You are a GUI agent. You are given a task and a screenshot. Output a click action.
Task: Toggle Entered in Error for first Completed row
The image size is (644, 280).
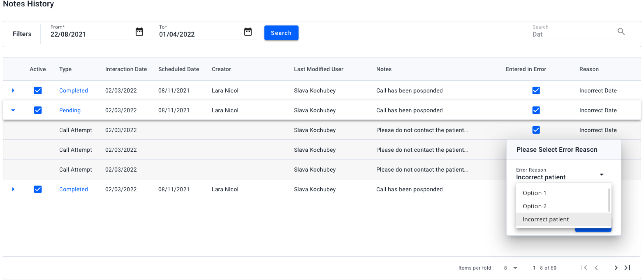point(536,90)
